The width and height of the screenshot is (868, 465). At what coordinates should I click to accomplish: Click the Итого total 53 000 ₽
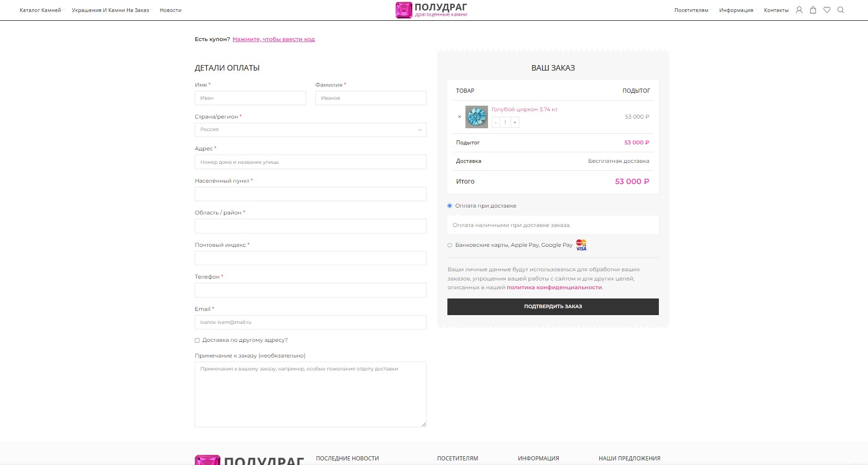coord(632,181)
